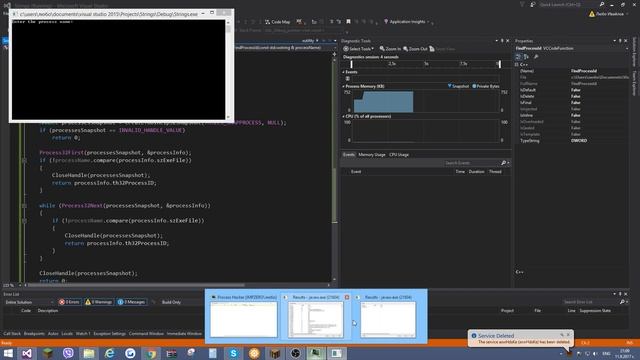
Task: Click the Quick Launch search box
Action: click(568, 4)
